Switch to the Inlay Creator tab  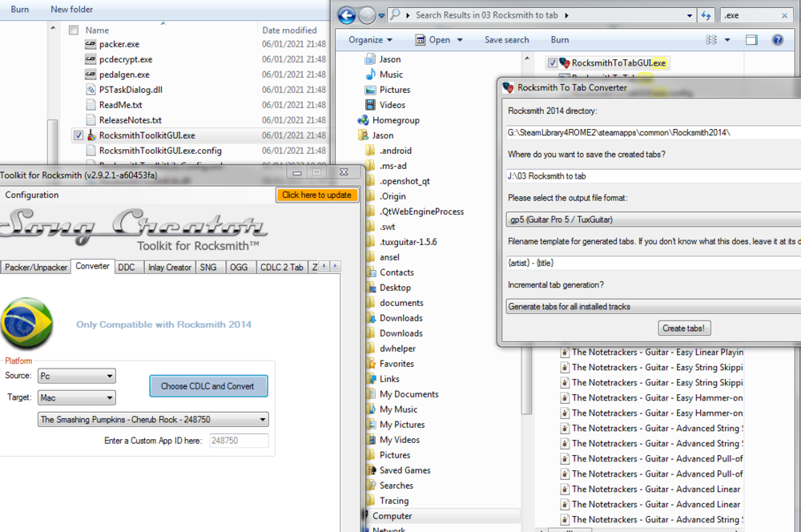[x=169, y=267]
